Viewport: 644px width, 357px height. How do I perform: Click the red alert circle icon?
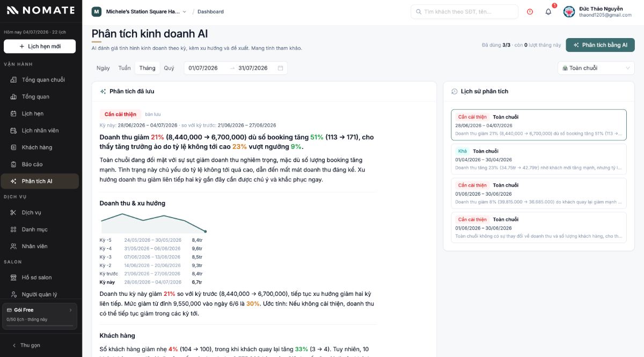530,12
